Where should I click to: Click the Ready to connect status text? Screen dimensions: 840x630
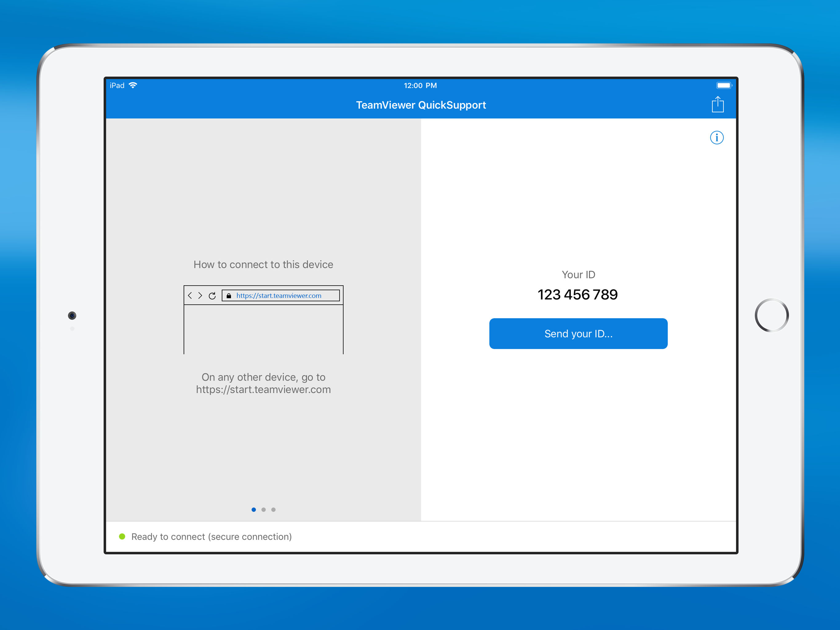click(x=212, y=536)
